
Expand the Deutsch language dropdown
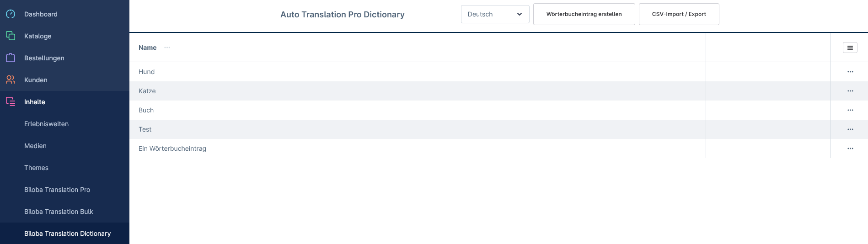point(495,14)
